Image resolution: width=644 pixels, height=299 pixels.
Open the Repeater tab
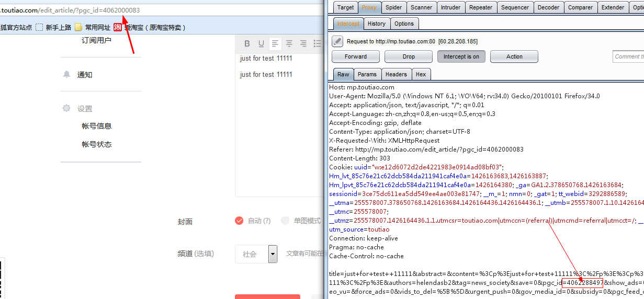(481, 7)
